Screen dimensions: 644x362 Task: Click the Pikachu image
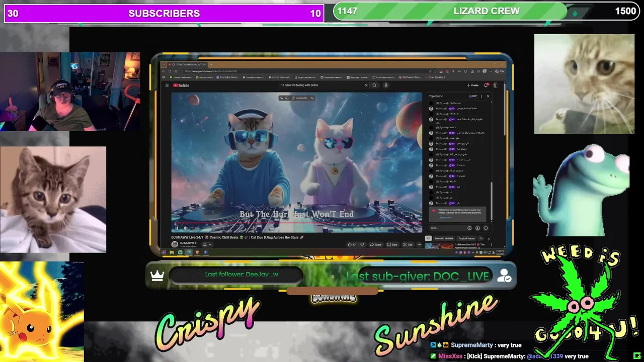tap(42, 311)
